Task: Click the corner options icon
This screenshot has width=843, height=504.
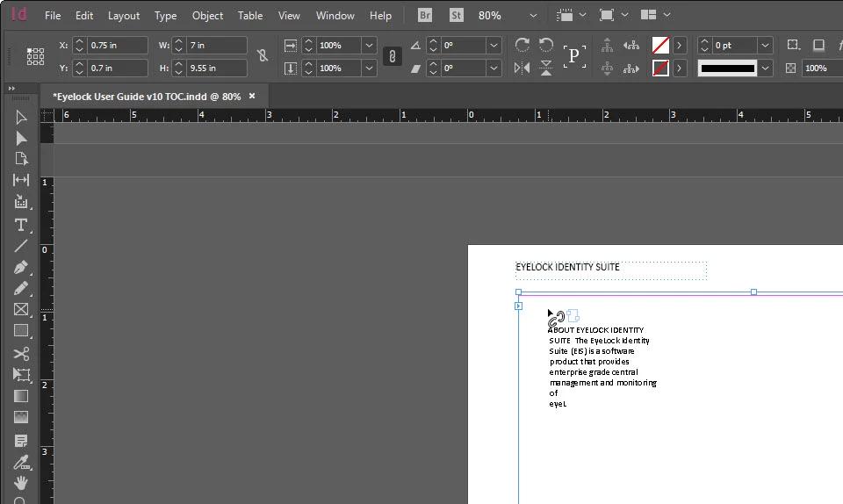Action: click(x=793, y=45)
